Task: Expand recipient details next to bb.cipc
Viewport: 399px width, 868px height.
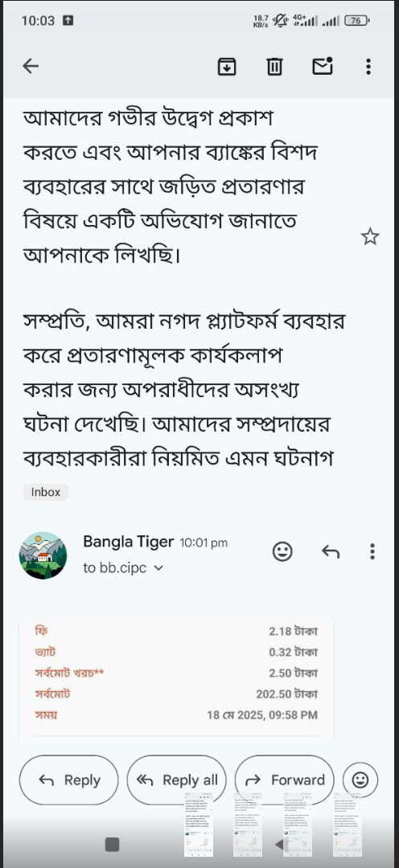Action: pos(158,568)
